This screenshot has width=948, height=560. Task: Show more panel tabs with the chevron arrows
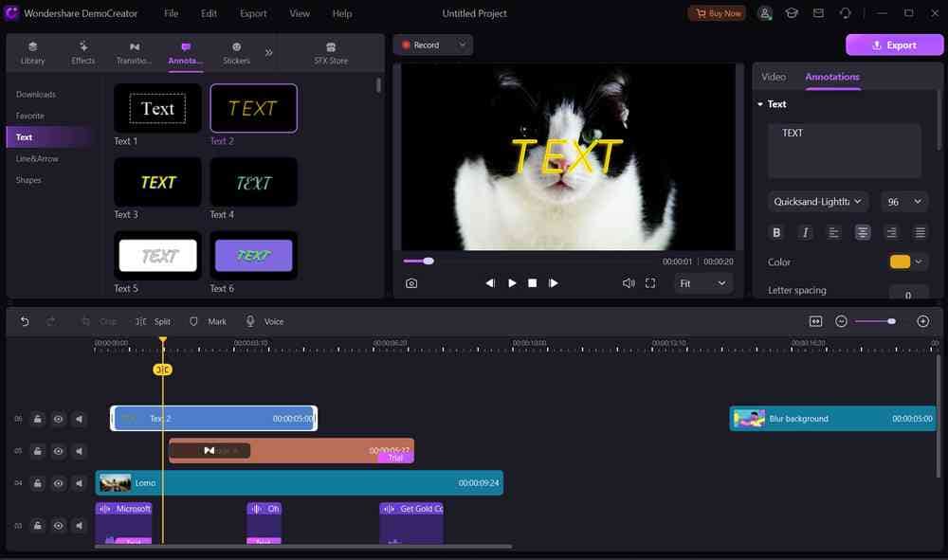tap(268, 52)
